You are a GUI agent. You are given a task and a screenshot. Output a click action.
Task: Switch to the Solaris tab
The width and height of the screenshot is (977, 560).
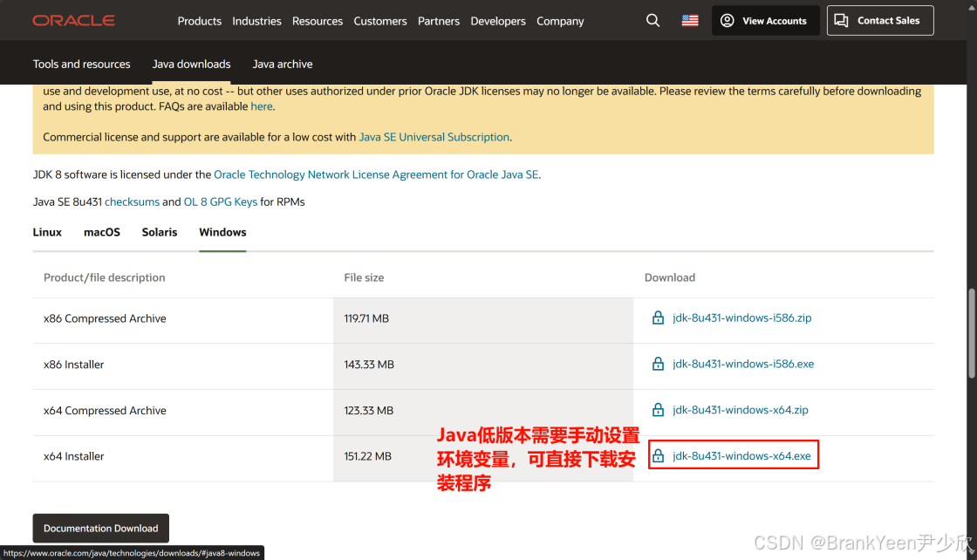(160, 232)
